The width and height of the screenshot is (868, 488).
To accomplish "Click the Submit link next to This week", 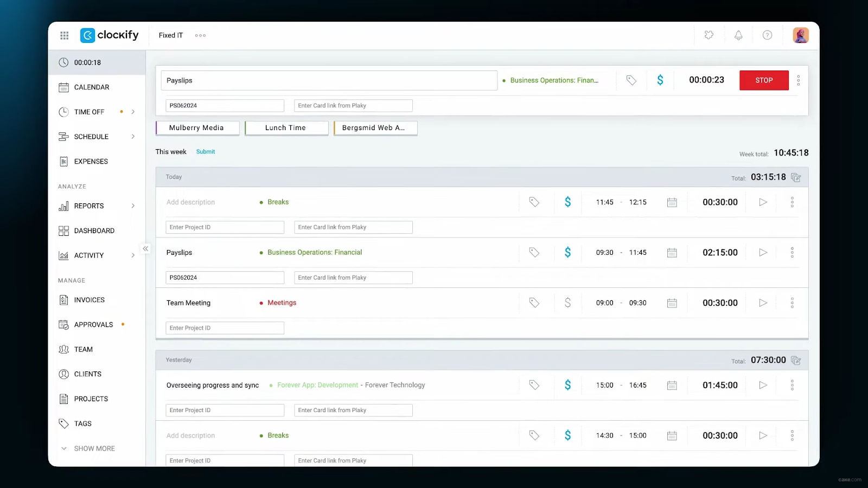I will pyautogui.click(x=205, y=152).
